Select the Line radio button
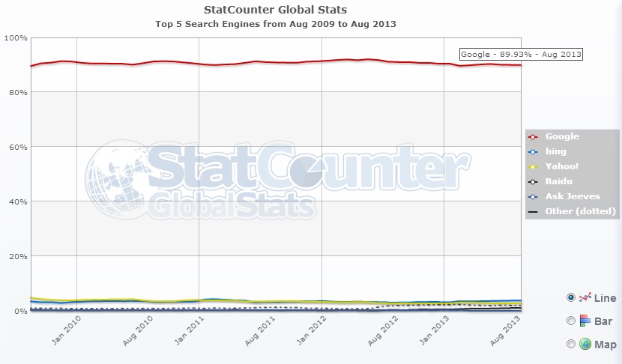This screenshot has height=364, width=622. point(571,297)
